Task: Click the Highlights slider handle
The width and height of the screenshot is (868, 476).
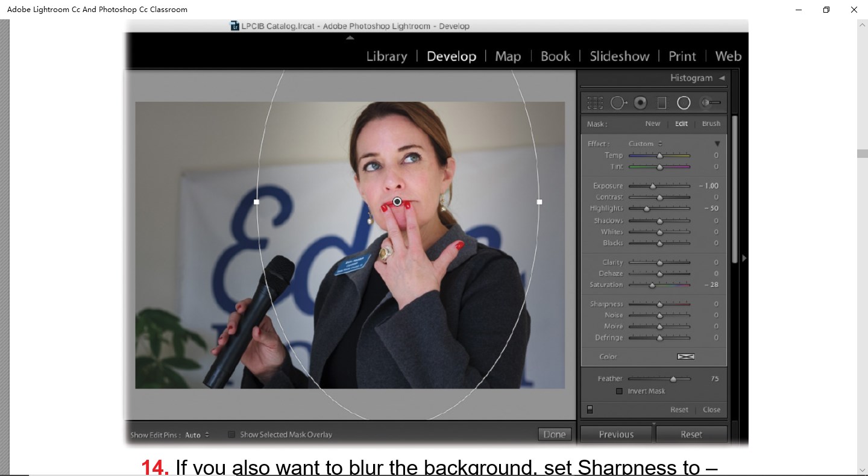Action: tap(647, 208)
